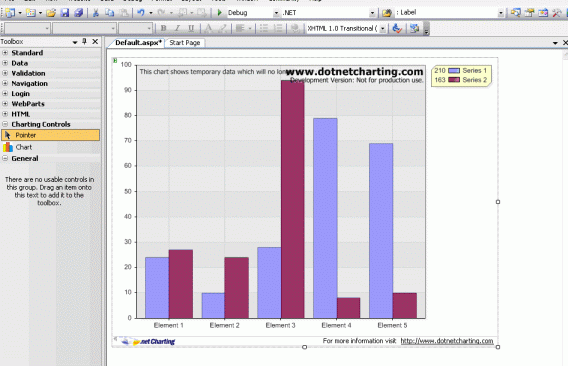Click the numbered list icon

pyautogui.click(x=277, y=28)
